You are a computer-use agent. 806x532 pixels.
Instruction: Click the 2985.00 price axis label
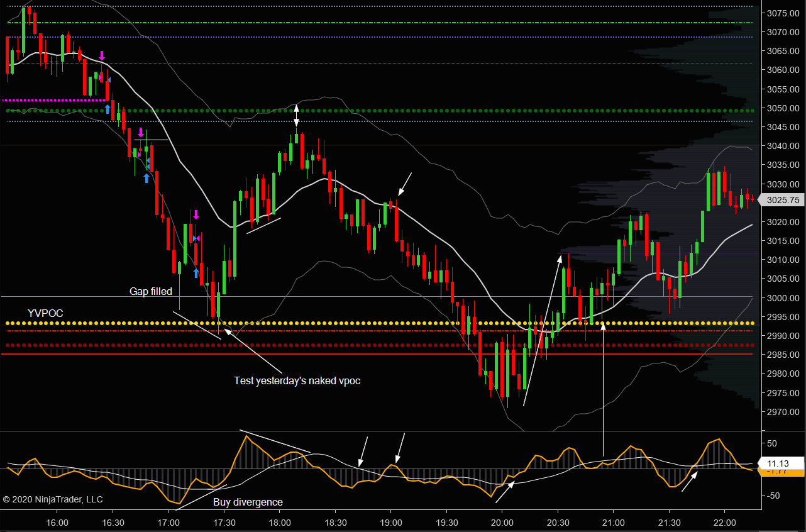point(783,355)
